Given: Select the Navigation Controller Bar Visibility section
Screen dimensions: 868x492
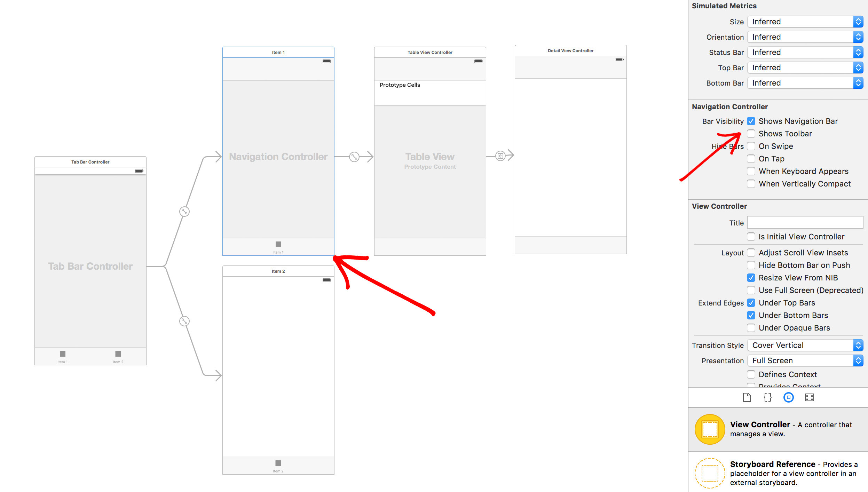Looking at the screenshot, I should [723, 121].
